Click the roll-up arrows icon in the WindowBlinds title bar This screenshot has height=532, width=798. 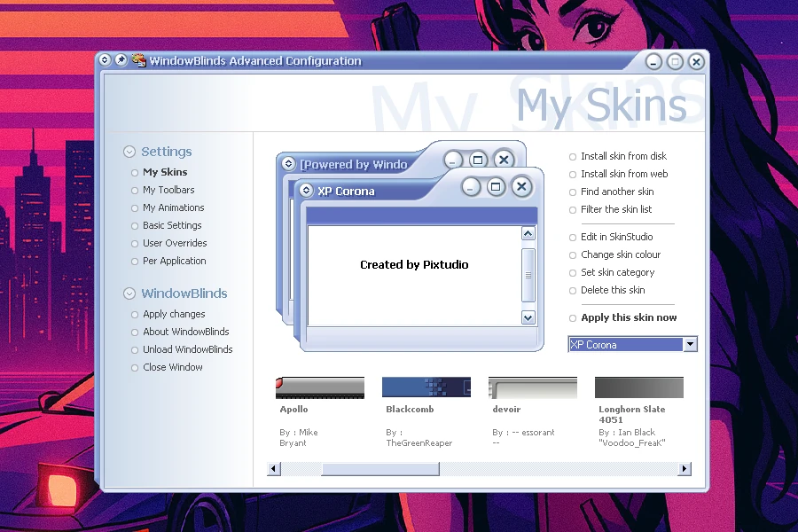coord(105,60)
